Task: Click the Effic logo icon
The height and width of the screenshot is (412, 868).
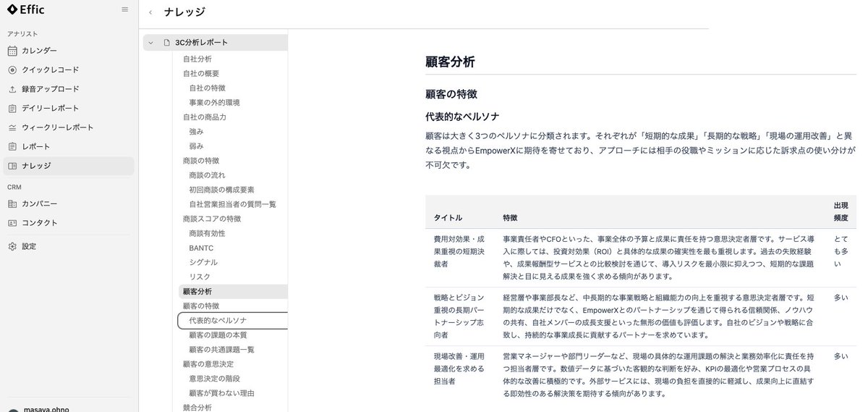Action: (x=12, y=10)
